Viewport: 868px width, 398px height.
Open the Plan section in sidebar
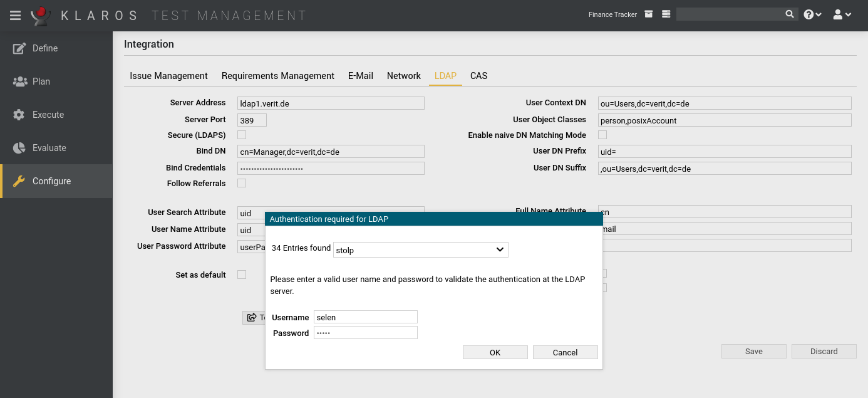pyautogui.click(x=41, y=81)
